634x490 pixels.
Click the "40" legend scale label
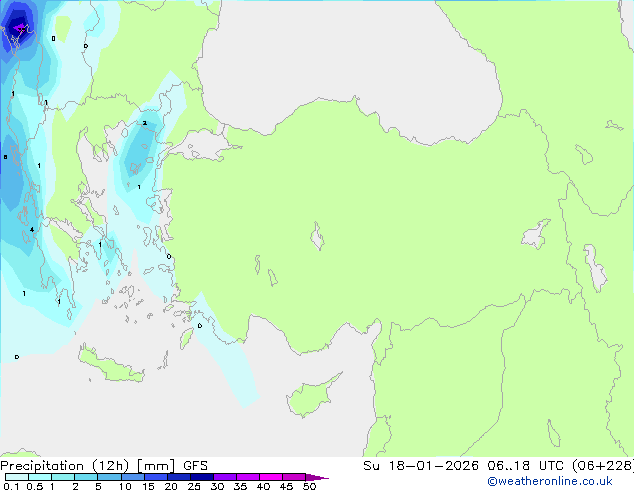click(x=263, y=486)
